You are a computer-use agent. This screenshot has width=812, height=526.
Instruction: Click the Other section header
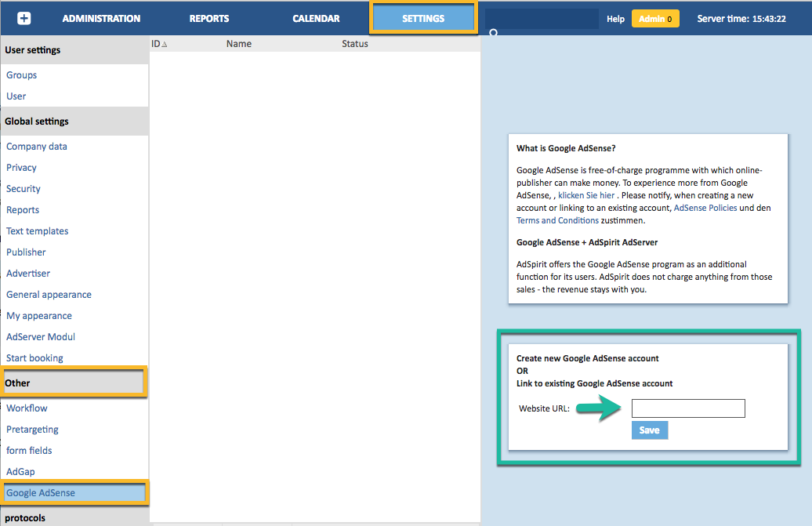74,383
